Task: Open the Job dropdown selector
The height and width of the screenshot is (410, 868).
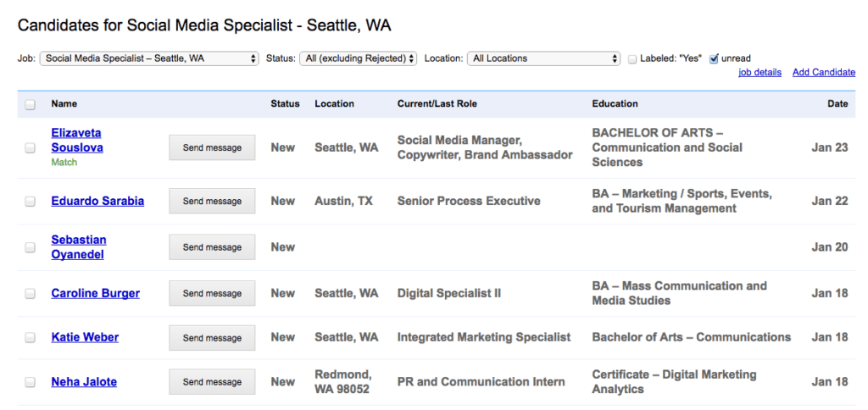Action: point(149,58)
